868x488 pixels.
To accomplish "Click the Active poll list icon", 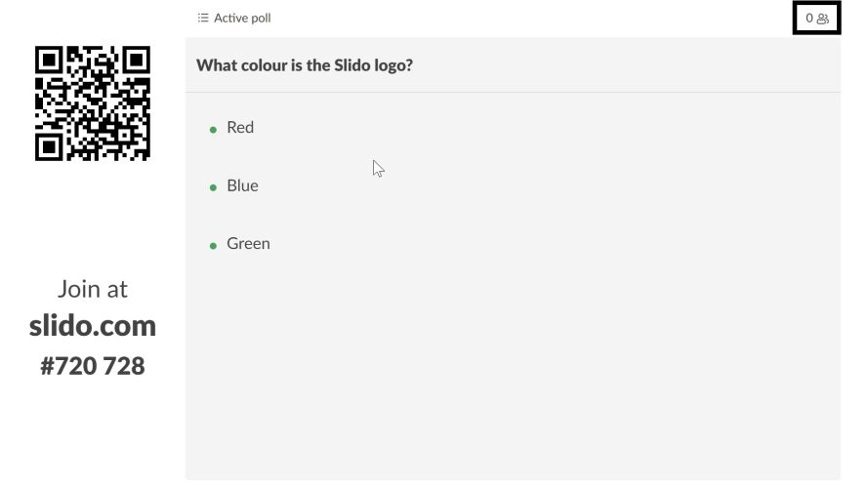I will pyautogui.click(x=203, y=18).
